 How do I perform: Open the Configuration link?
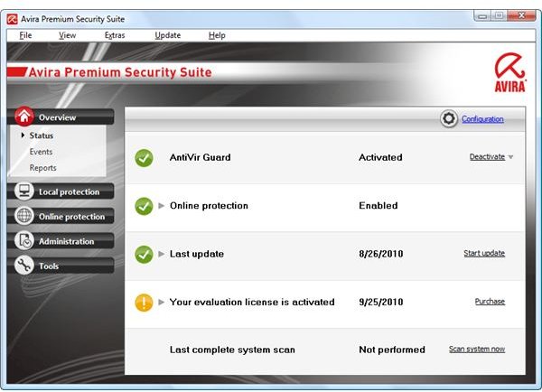coord(482,119)
